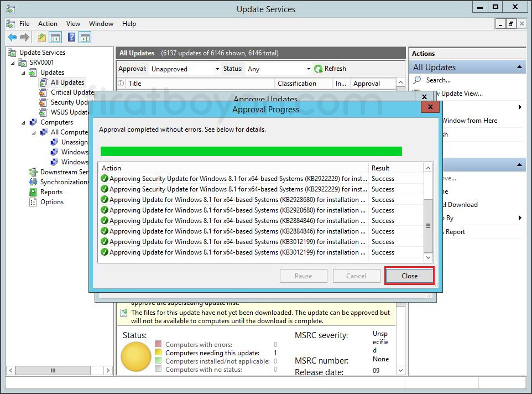
Task: Click the Approval column header
Action: coord(373,84)
